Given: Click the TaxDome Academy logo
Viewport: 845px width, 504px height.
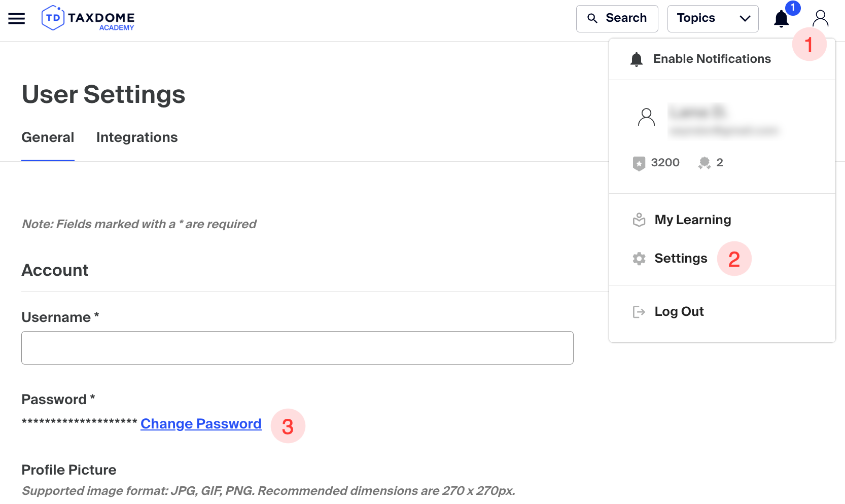Looking at the screenshot, I should [88, 19].
